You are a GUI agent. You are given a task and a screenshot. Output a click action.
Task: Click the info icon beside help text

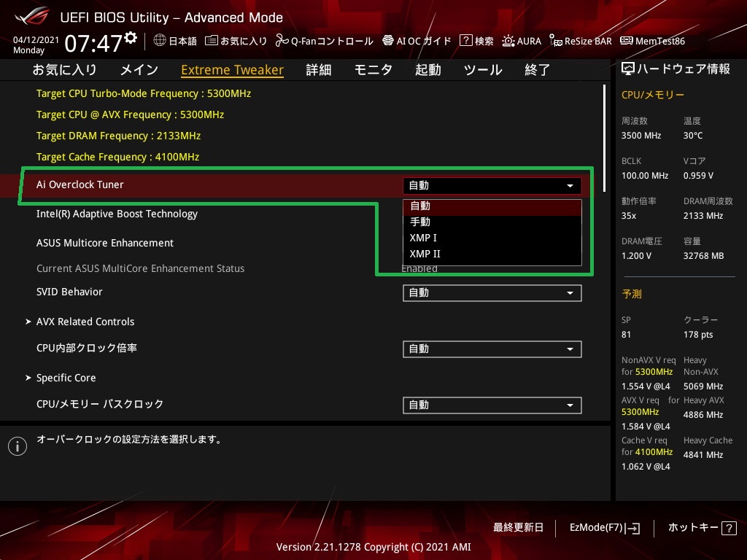coord(18,446)
